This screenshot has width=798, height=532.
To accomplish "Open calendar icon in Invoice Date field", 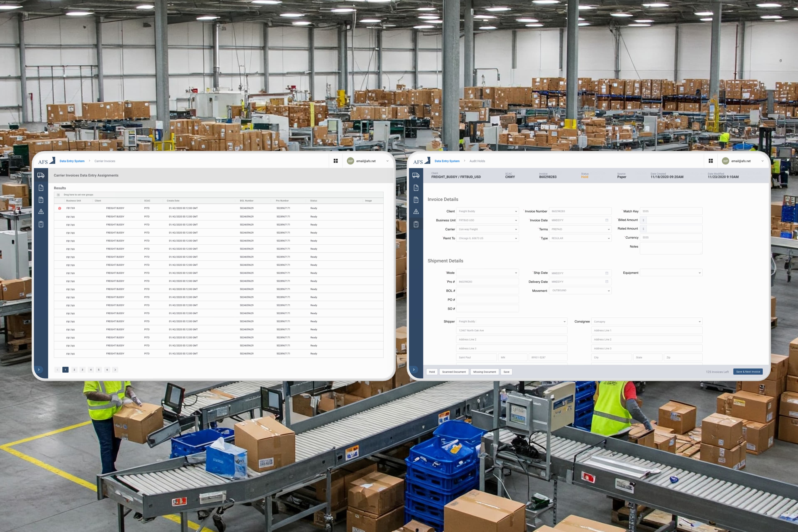I will tap(607, 220).
